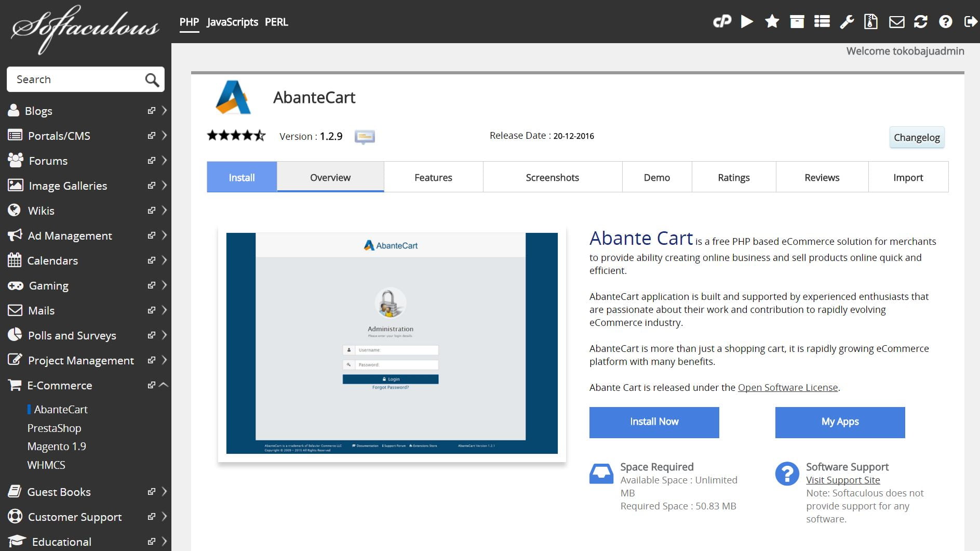This screenshot has height=551, width=980.
Task: Select PrestaShop in the sidebar
Action: pyautogui.click(x=54, y=428)
